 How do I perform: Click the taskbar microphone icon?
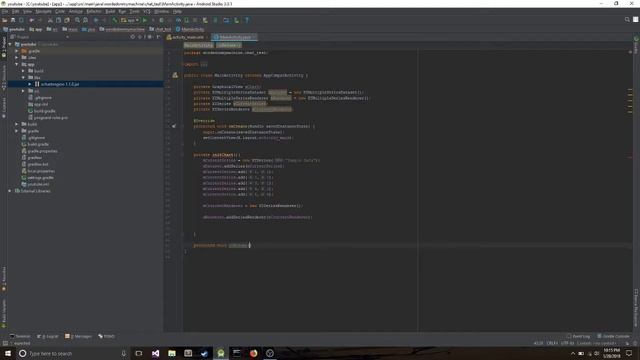(124, 353)
